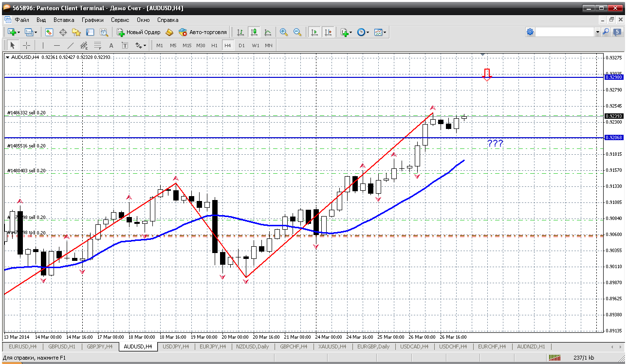Click connection status bars indicator 237/1 kb

pyautogui.click(x=572, y=358)
